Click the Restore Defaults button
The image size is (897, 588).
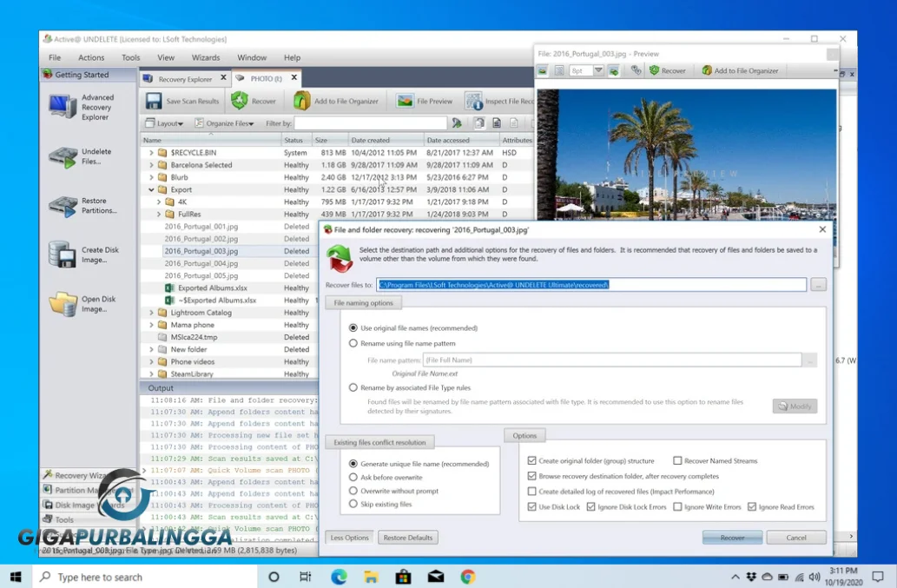(x=408, y=537)
